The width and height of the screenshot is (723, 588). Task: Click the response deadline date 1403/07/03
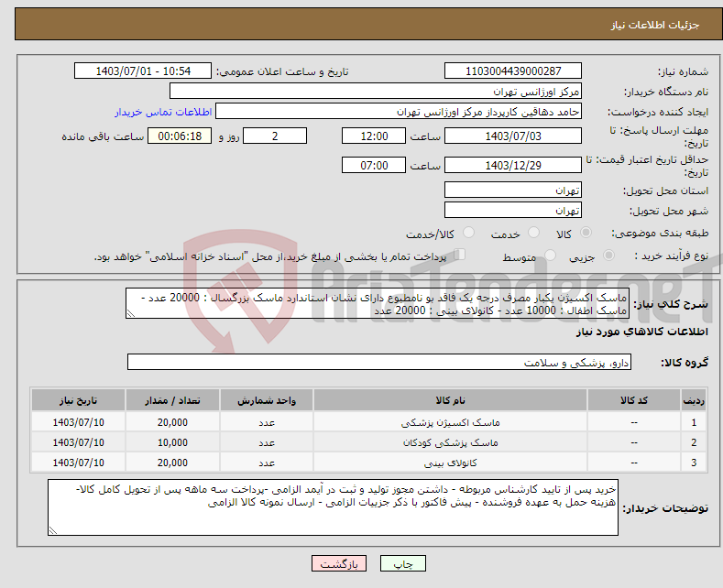point(513,136)
